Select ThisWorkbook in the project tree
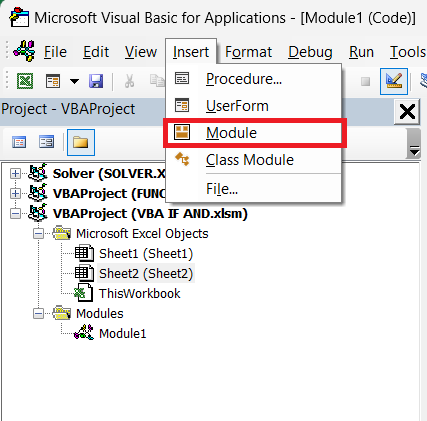The image size is (427, 421). point(140,294)
